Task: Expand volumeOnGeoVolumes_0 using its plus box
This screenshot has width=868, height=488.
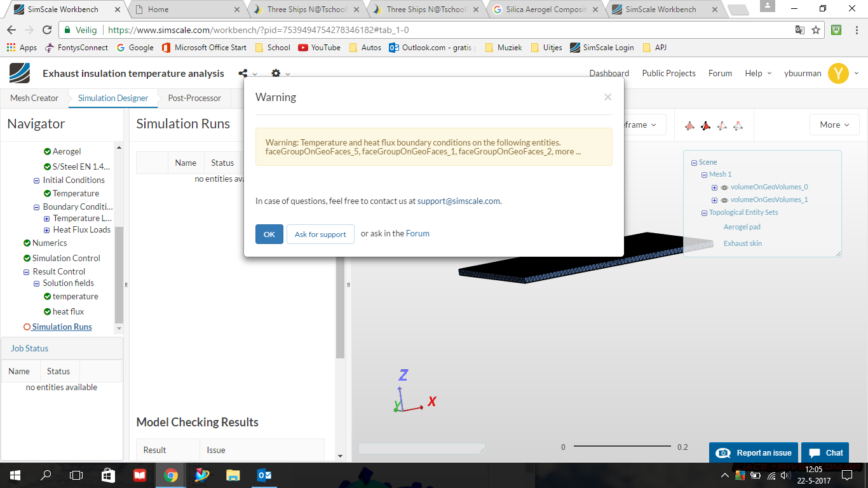Action: (714, 187)
